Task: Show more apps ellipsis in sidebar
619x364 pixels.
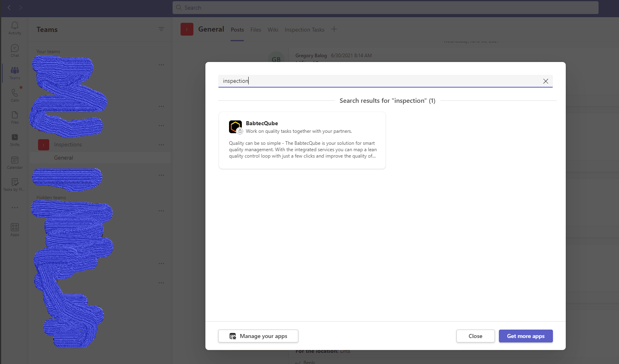Action: point(15,208)
